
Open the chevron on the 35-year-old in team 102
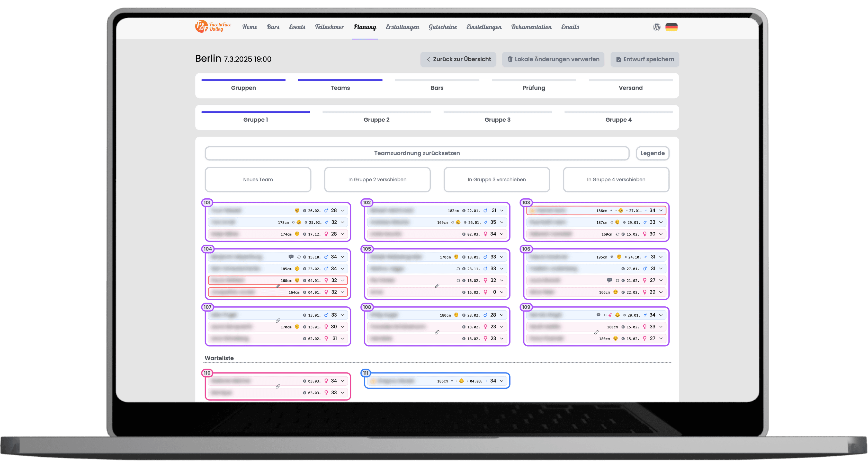[x=502, y=222]
